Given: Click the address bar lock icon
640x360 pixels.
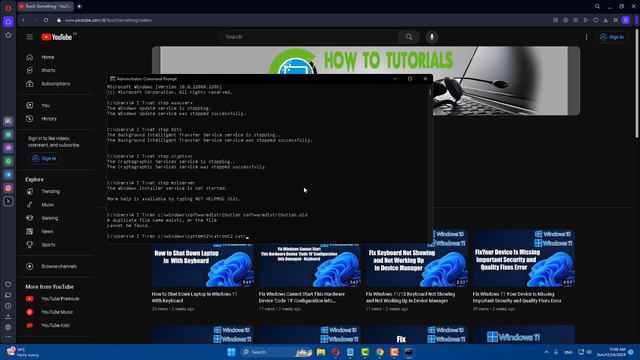Looking at the screenshot, I should pos(59,20).
